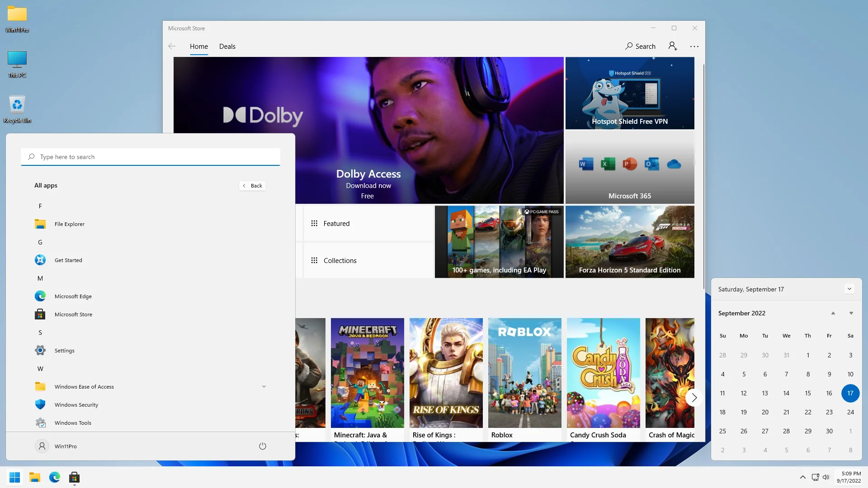The image size is (868, 488).
Task: Click the Store back arrow
Action: pos(172,46)
